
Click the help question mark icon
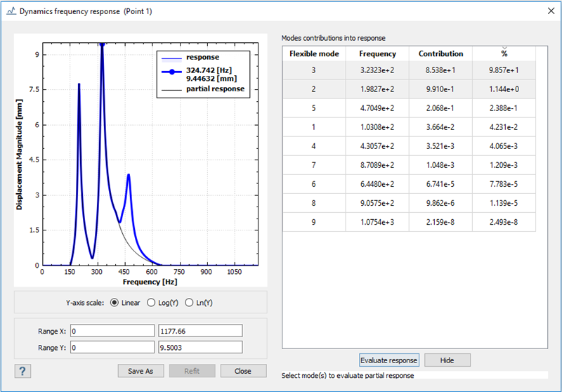22,371
